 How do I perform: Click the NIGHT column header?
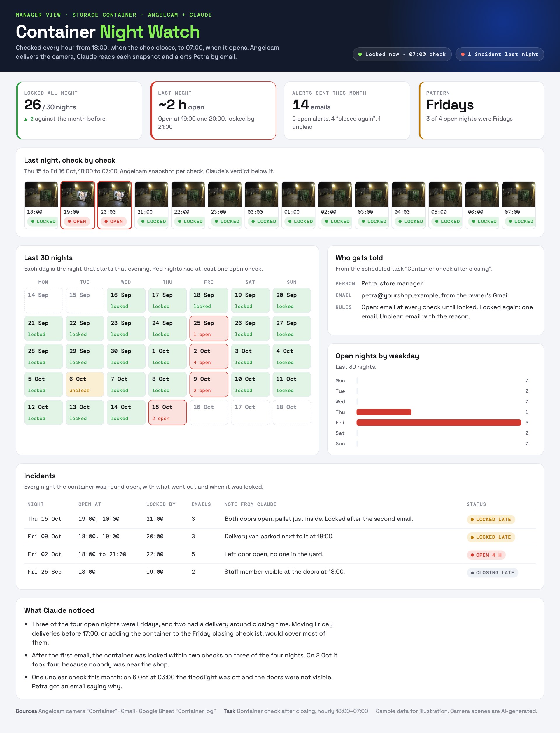(x=35, y=504)
